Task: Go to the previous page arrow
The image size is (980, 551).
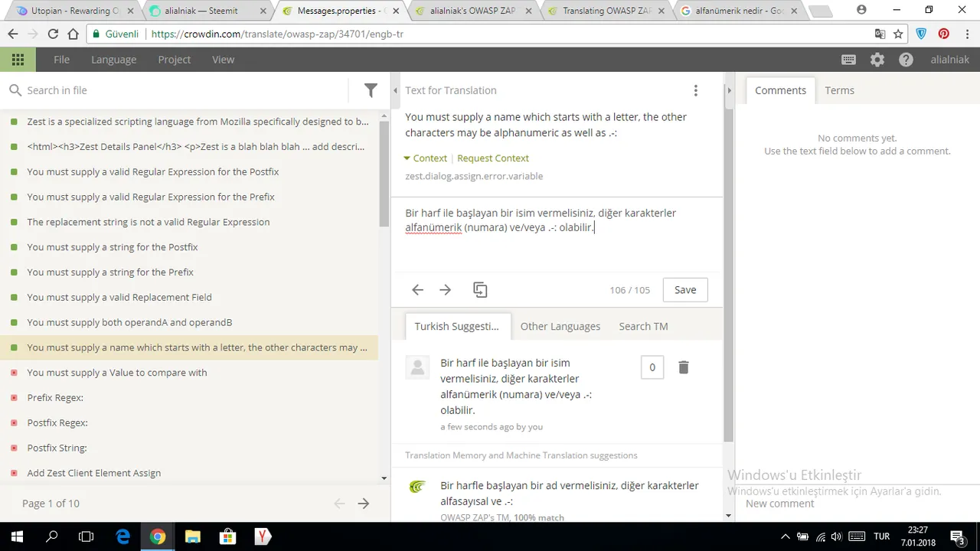Action: click(339, 504)
